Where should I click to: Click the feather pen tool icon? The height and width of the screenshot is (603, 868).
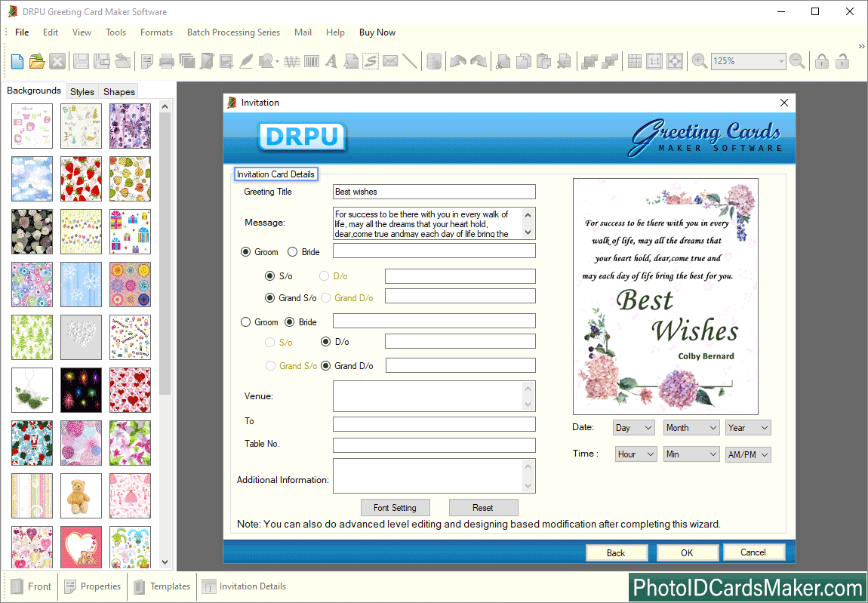click(x=246, y=61)
